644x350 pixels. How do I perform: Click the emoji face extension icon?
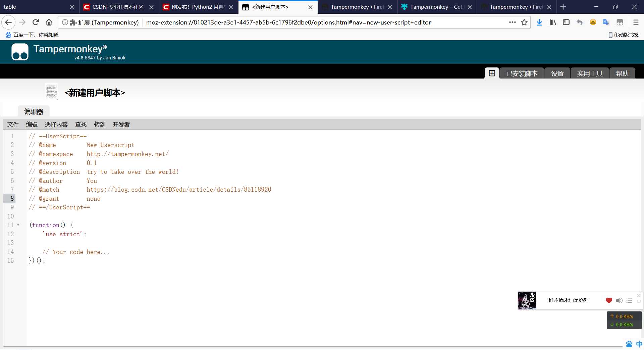point(593,22)
